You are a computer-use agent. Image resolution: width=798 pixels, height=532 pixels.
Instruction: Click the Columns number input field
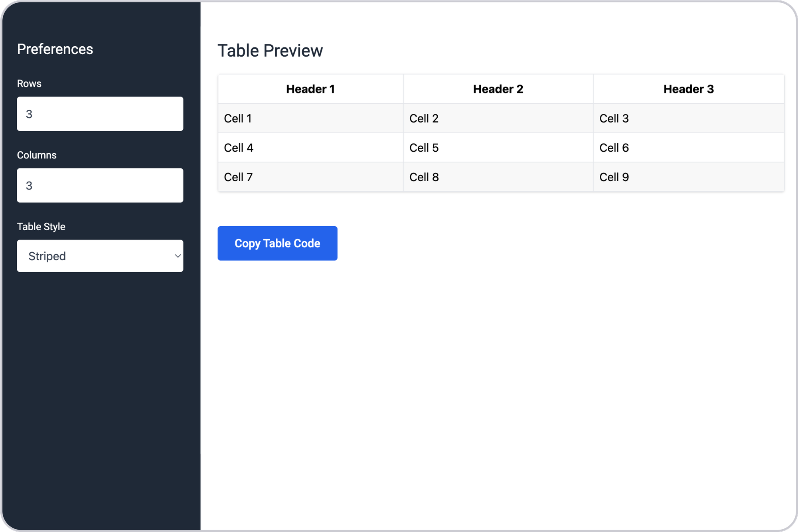(100, 185)
